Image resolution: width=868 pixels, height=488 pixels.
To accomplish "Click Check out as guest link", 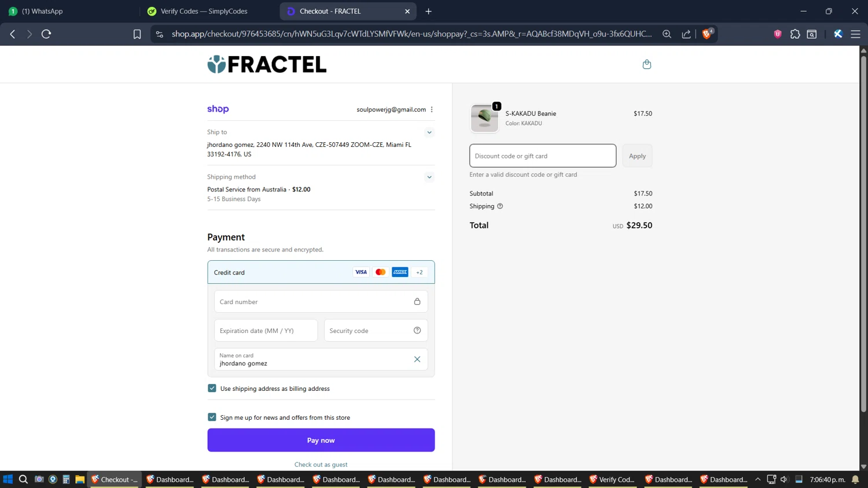I will click(321, 464).
